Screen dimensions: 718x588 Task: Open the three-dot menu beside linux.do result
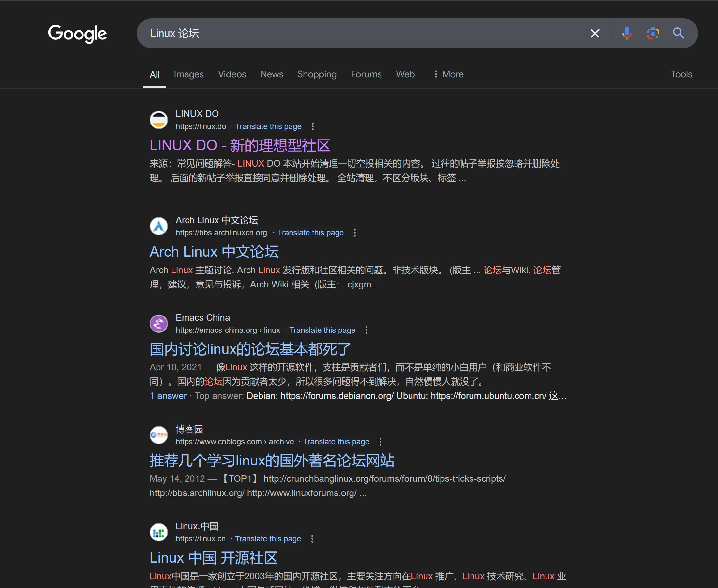pos(312,127)
